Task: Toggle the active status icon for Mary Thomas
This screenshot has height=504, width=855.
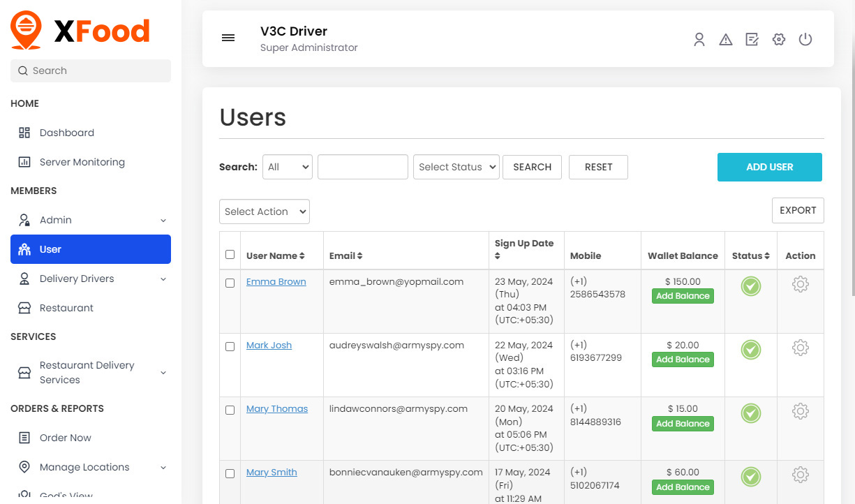Action: 750,413
